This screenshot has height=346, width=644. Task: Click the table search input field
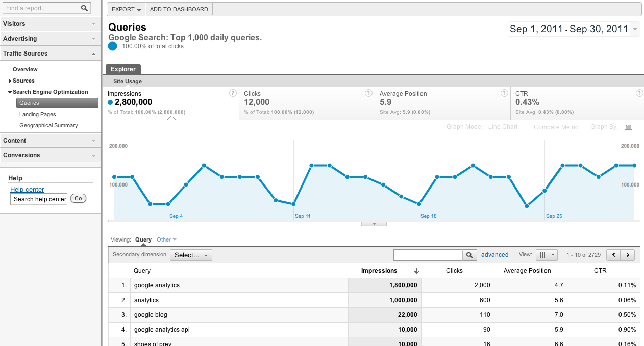point(428,255)
